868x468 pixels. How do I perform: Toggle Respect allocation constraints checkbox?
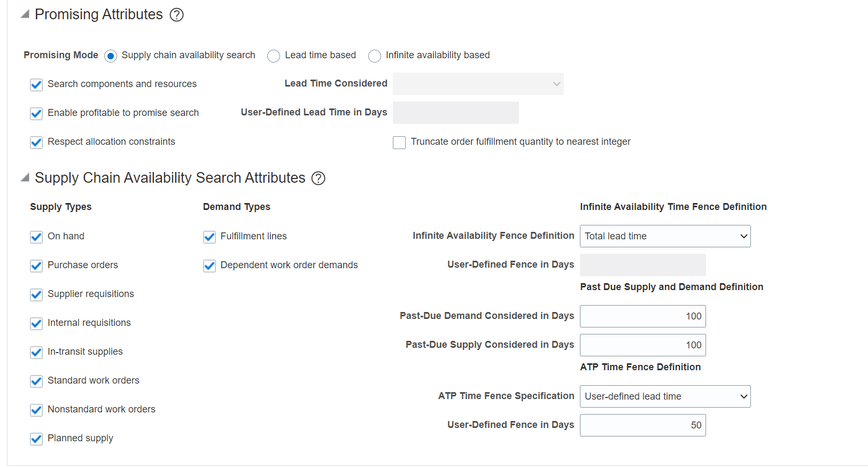[36, 143]
